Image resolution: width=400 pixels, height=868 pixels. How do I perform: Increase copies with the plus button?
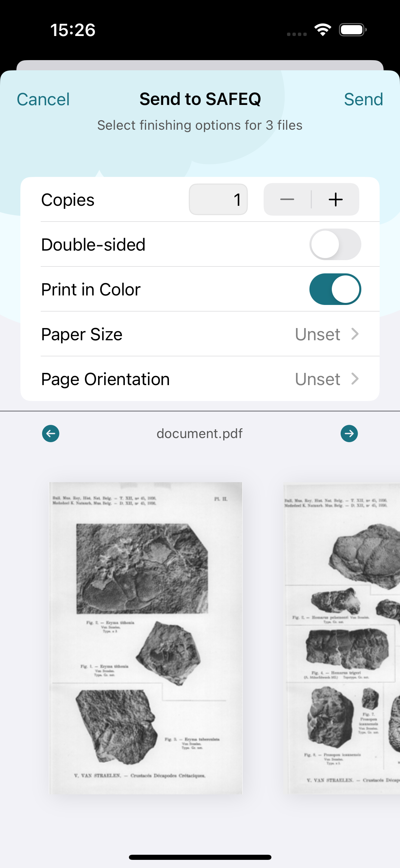tap(336, 199)
